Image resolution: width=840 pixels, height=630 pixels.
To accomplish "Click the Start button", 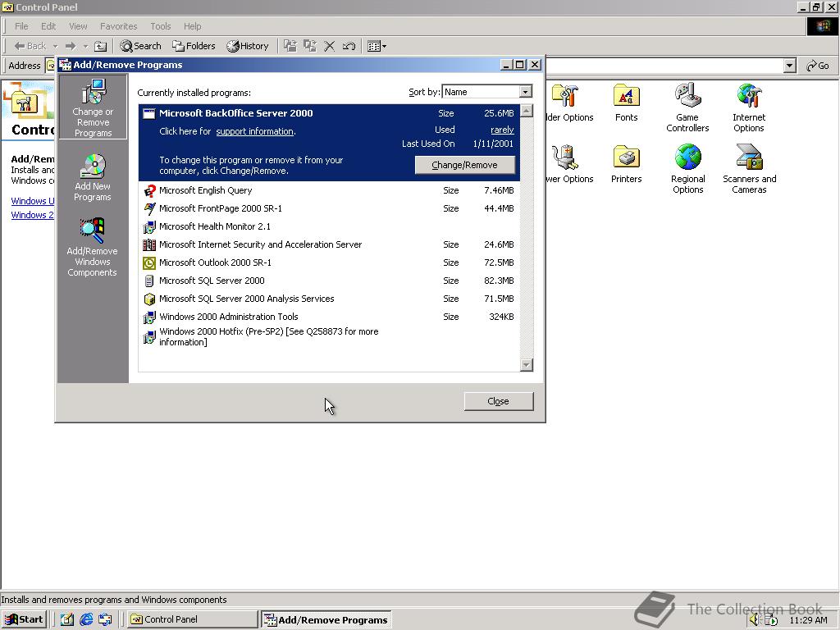I will click(x=24, y=619).
